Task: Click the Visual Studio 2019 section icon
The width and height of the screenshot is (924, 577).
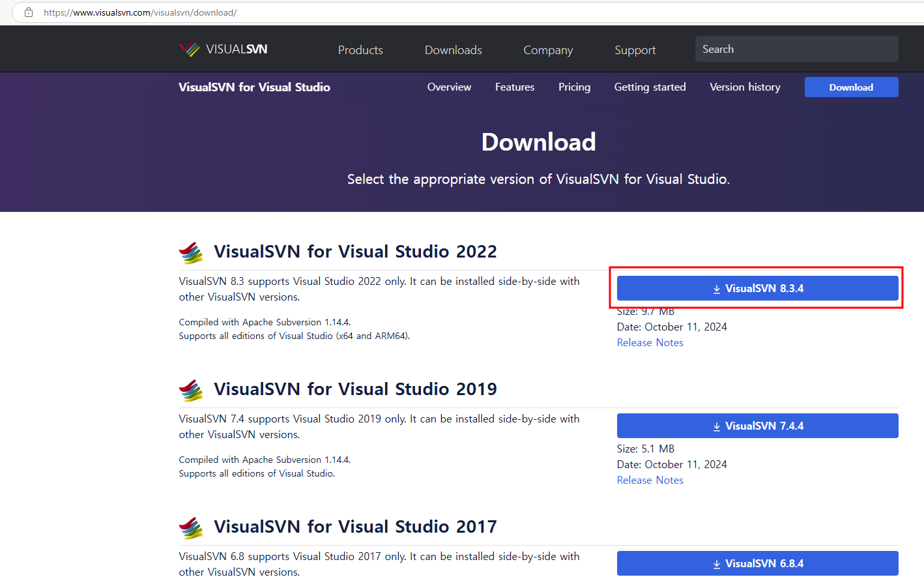Action: click(x=191, y=390)
